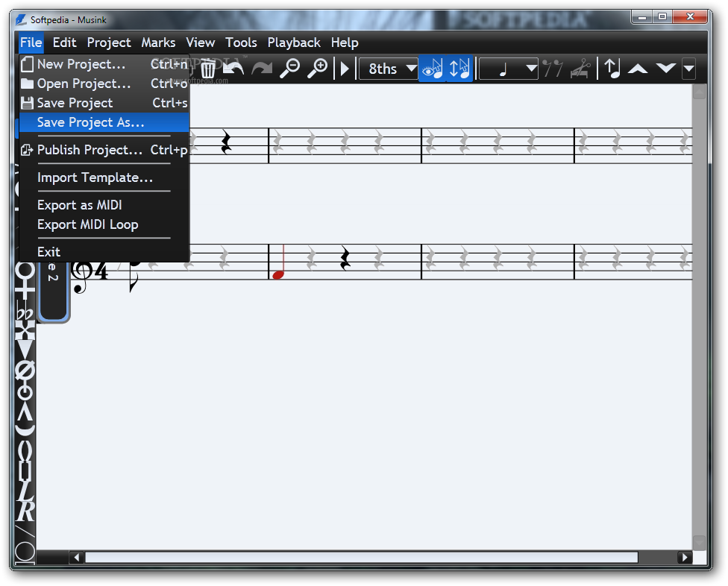Select the caret accent mark in sidebar

click(x=25, y=412)
